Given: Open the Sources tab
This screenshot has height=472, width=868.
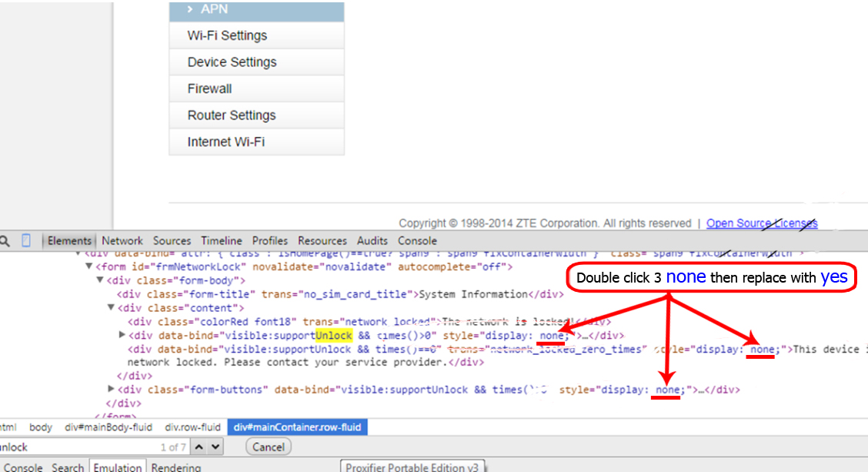Looking at the screenshot, I should point(172,241).
